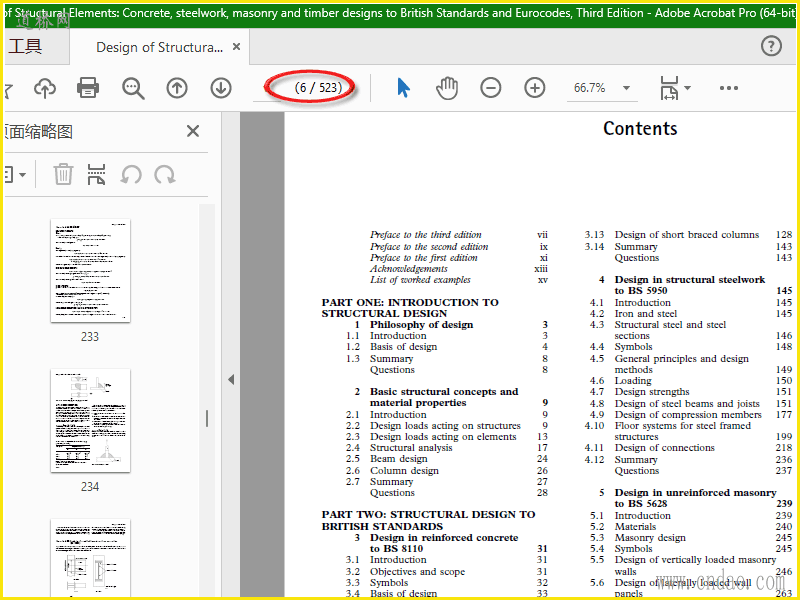Select the page 234 thumbnail
This screenshot has width=800, height=600.
pos(90,421)
